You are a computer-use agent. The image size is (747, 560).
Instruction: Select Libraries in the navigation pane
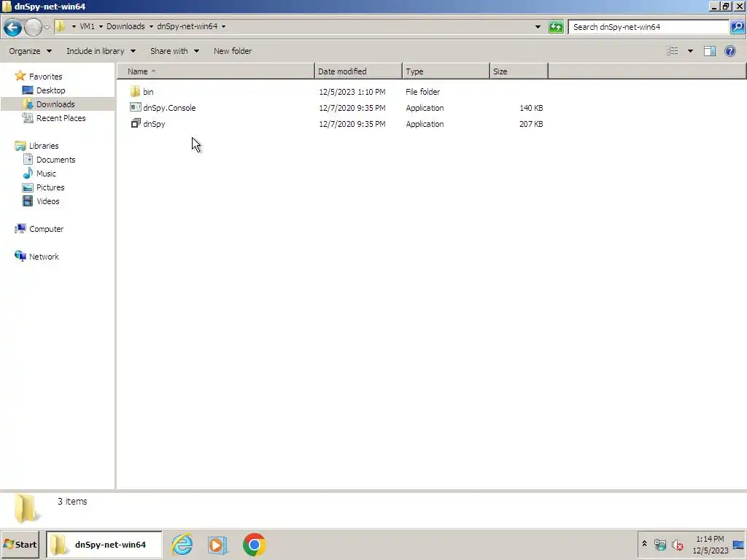point(43,146)
